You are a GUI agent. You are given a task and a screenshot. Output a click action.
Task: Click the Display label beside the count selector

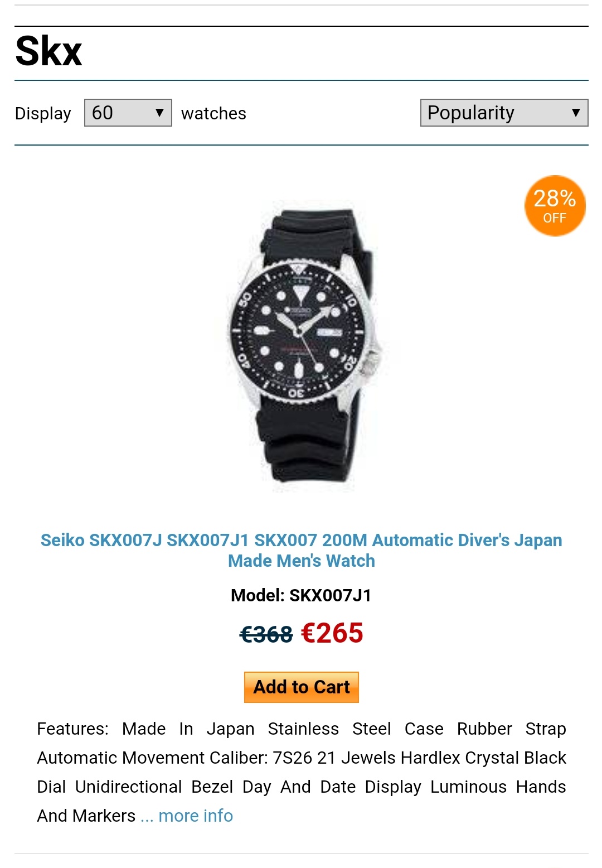point(43,113)
